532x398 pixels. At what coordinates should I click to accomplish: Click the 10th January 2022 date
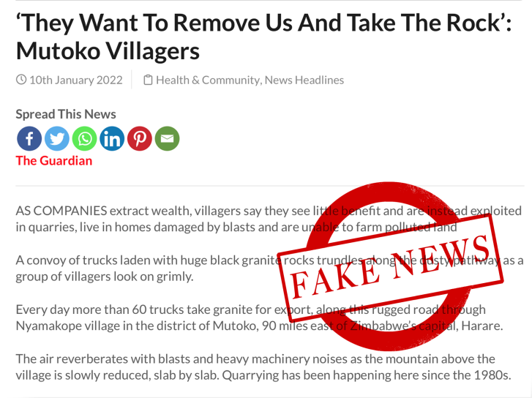click(76, 80)
